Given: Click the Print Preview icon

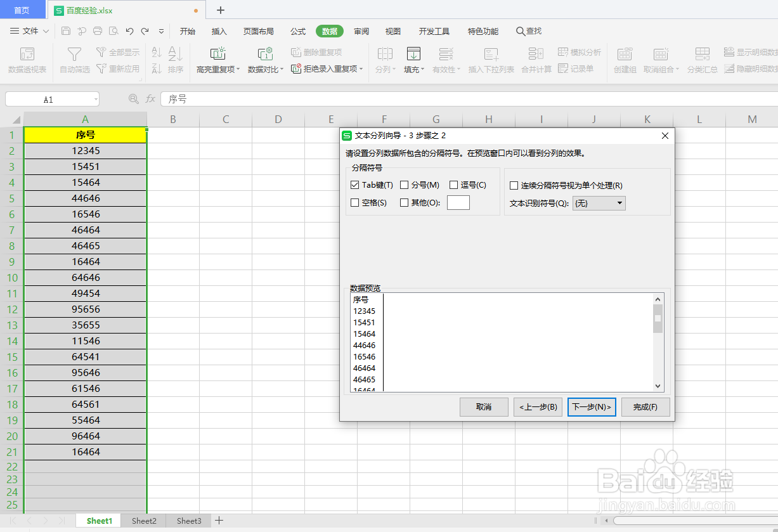Looking at the screenshot, I should tap(113, 30).
